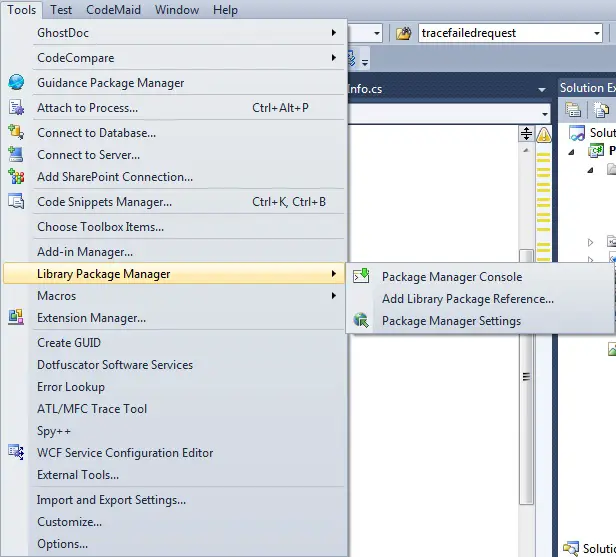Choose Add Library Package Reference...
Viewport: 616px width, 557px height.
coord(480,299)
